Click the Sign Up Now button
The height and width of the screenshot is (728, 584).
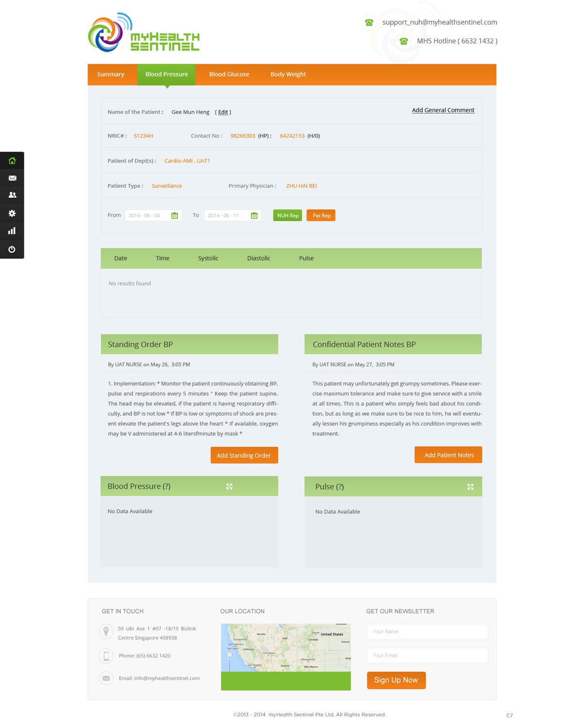[396, 680]
